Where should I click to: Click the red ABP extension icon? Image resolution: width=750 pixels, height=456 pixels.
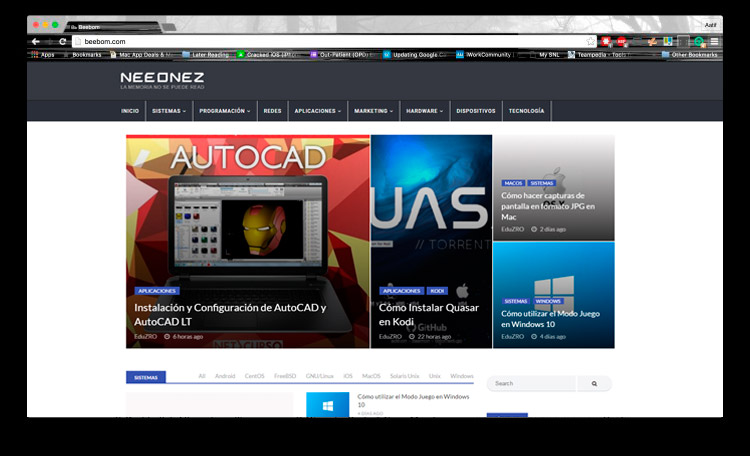point(621,42)
